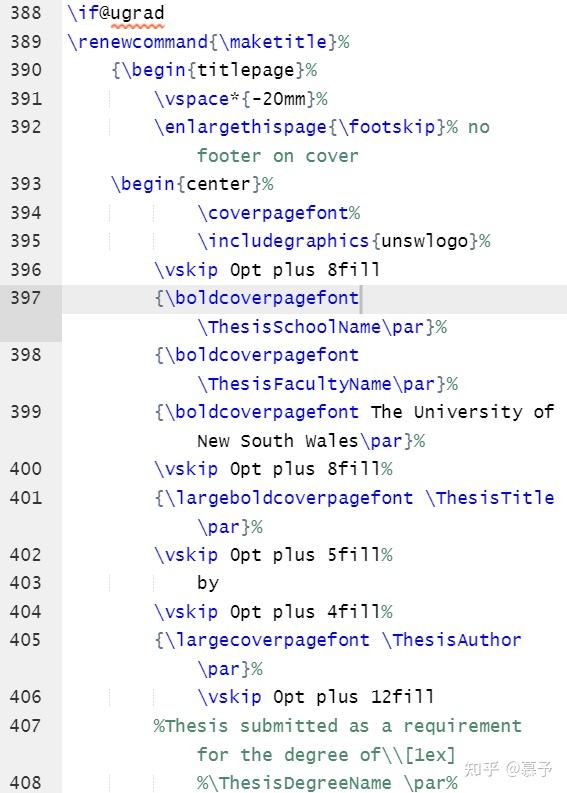Click '\vskip 0pt plus 4fill%' on line 404
Image resolution: width=567 pixels, height=793 pixels.
[x=273, y=612]
